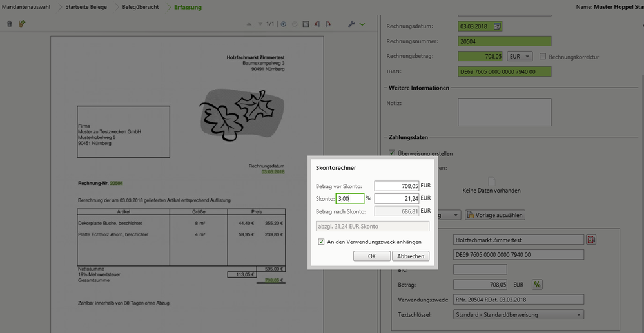Screen dimensions: 644x333
Task: Click the Rechnungsnummer field 20504
Action: (504, 41)
